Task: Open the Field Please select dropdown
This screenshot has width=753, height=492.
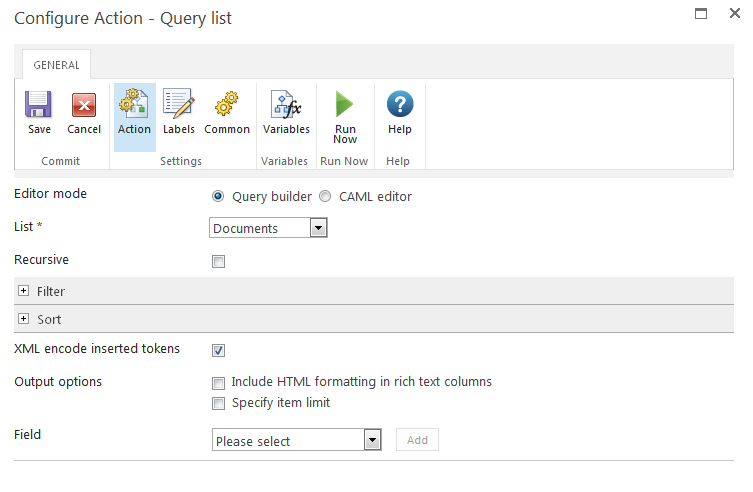Action: 297,441
